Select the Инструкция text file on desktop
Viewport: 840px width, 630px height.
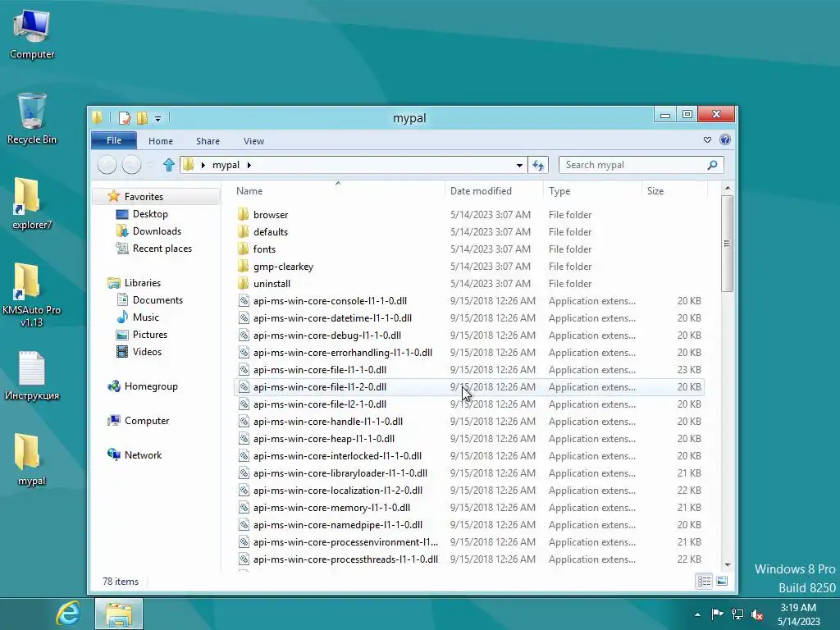pos(32,375)
